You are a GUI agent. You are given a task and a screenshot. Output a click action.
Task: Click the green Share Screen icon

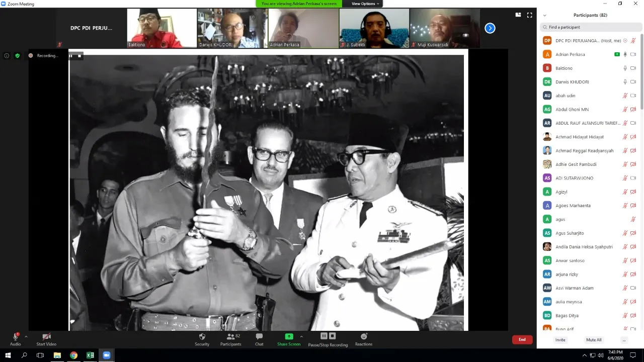[x=289, y=336]
